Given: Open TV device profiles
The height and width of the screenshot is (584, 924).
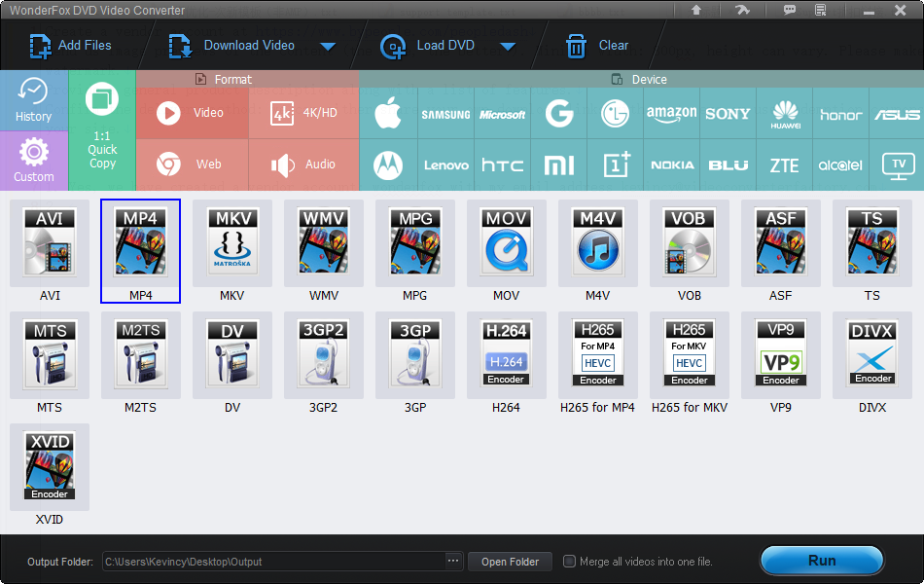Looking at the screenshot, I should (x=898, y=165).
